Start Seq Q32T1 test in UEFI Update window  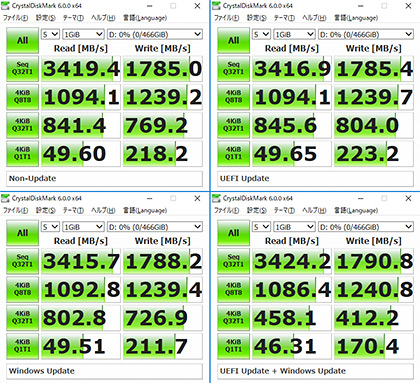click(233, 69)
